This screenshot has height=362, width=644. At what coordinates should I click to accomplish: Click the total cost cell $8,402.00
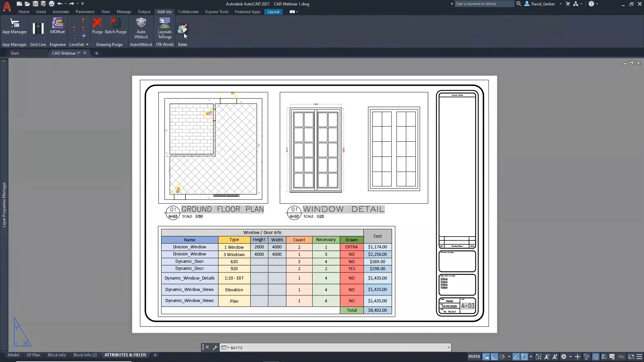pyautogui.click(x=377, y=310)
